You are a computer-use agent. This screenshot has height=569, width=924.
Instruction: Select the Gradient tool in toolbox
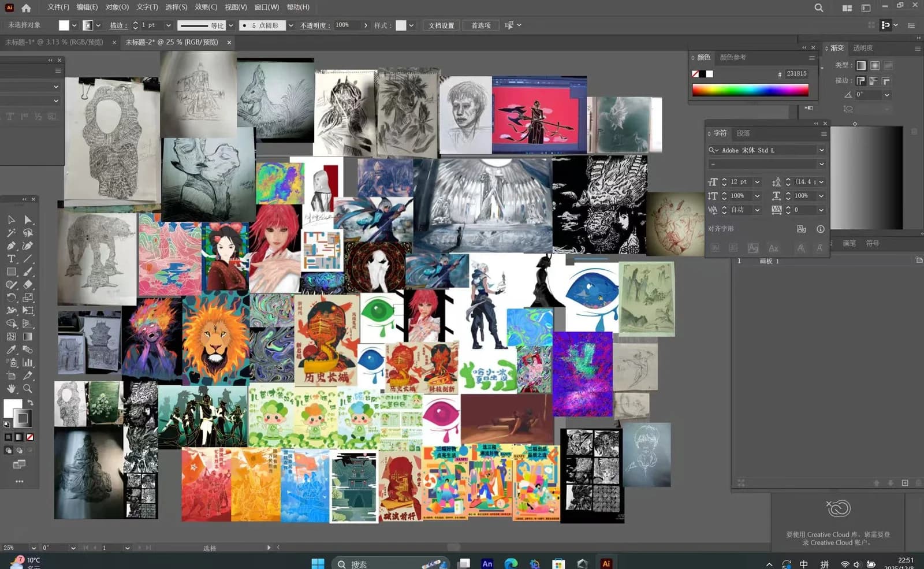[x=28, y=337]
